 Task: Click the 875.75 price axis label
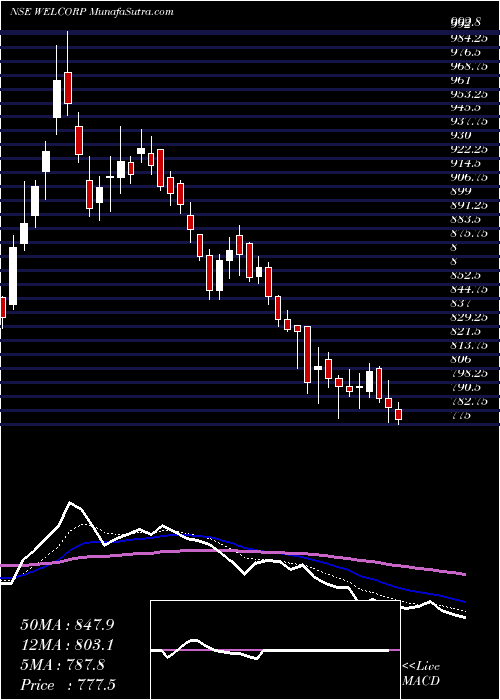pos(469,233)
